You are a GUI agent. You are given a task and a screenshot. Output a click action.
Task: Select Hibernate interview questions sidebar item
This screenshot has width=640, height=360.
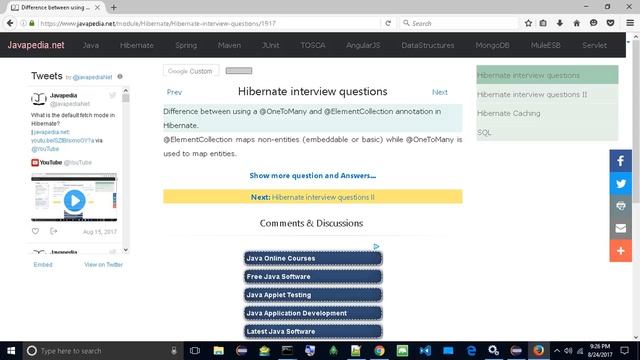[547, 75]
